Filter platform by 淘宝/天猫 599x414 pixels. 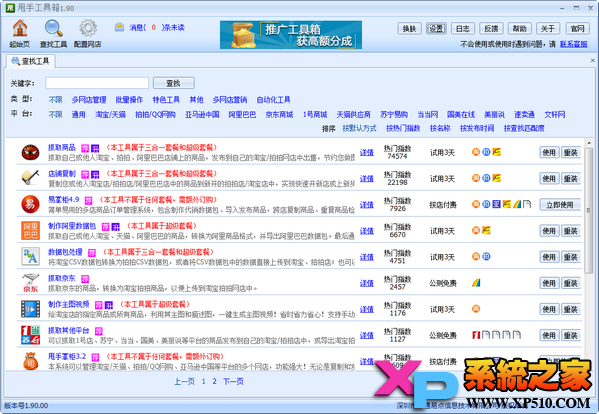coord(110,114)
